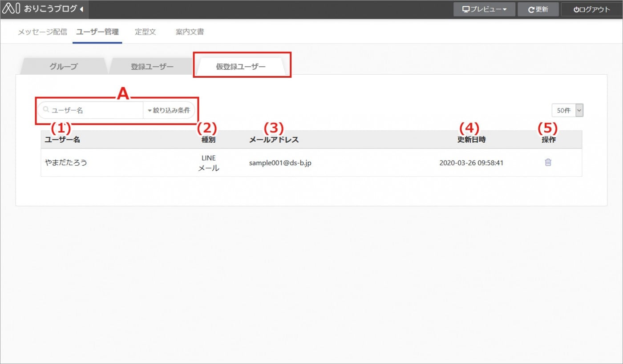The height and width of the screenshot is (364, 623).
Task: Open the 50件 page size dropdown
Action: pyautogui.click(x=567, y=110)
